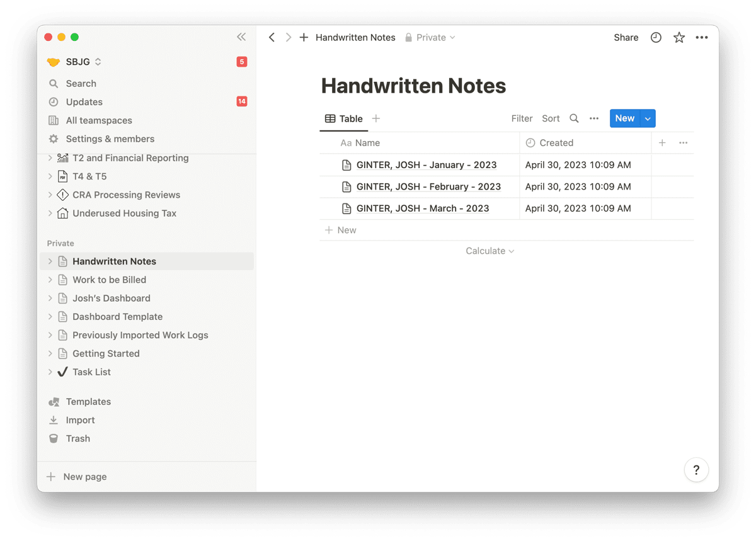The width and height of the screenshot is (756, 541).
Task: Open Work to be Billed page
Action: [x=109, y=280]
